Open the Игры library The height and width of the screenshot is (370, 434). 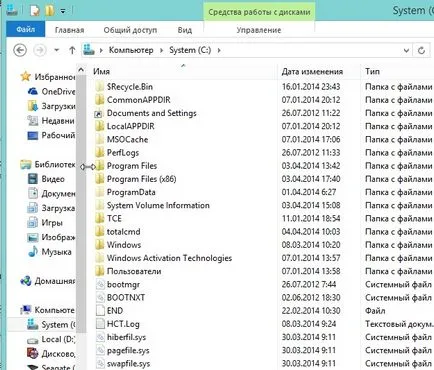45,222
